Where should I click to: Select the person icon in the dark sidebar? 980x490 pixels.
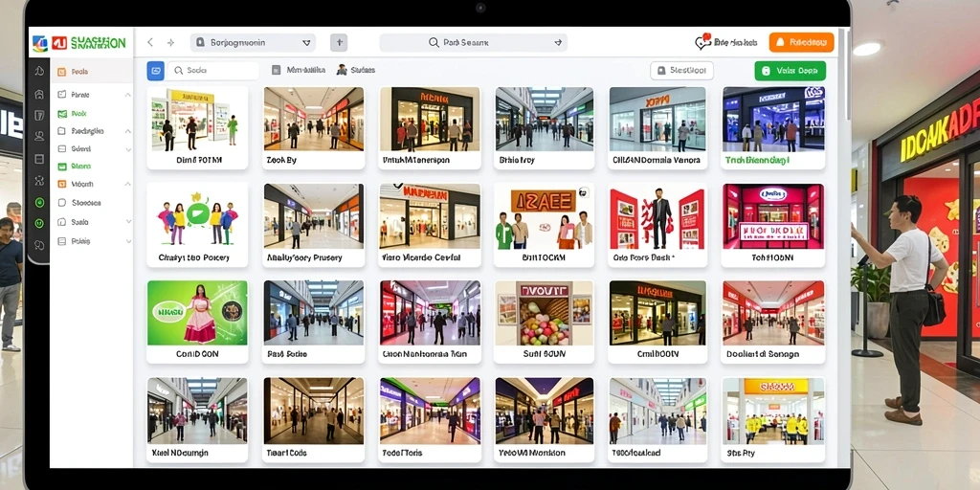39,136
